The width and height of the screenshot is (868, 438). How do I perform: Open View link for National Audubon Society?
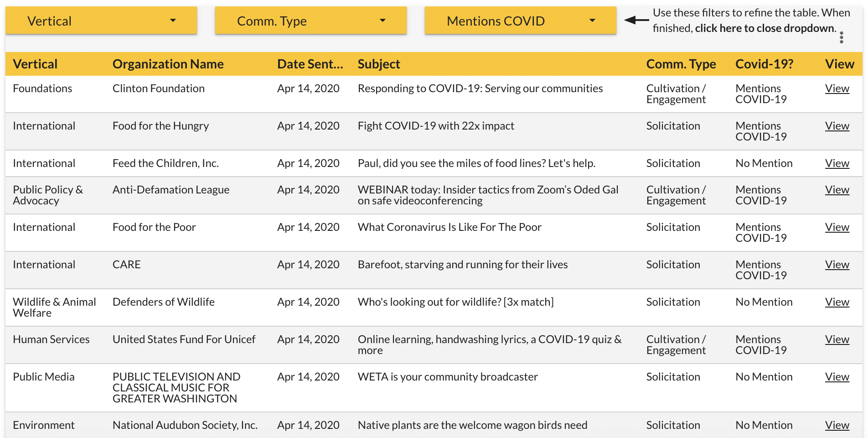tap(837, 425)
